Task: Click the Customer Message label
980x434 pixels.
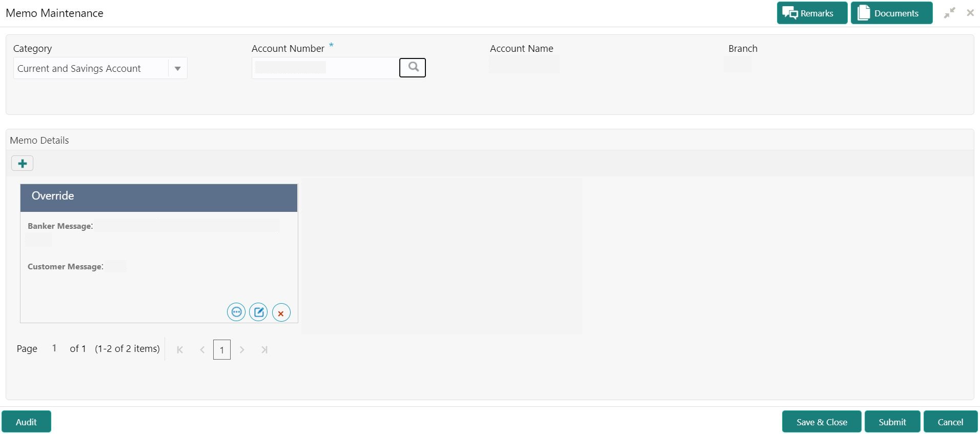Action: click(x=66, y=267)
